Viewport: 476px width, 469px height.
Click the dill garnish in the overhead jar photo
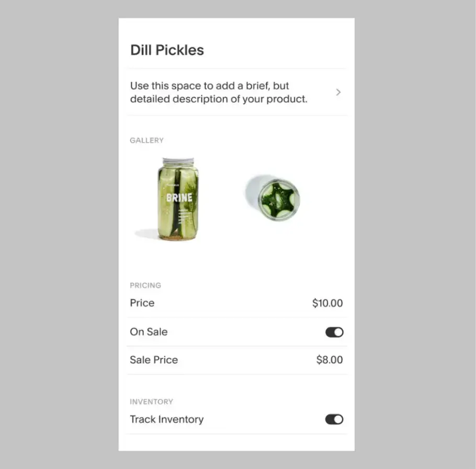[x=277, y=199]
